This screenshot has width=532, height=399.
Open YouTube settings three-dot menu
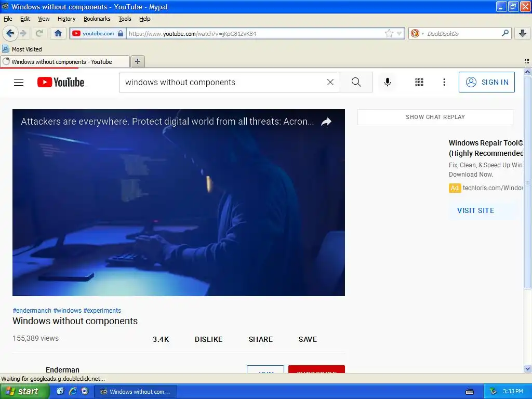click(444, 82)
